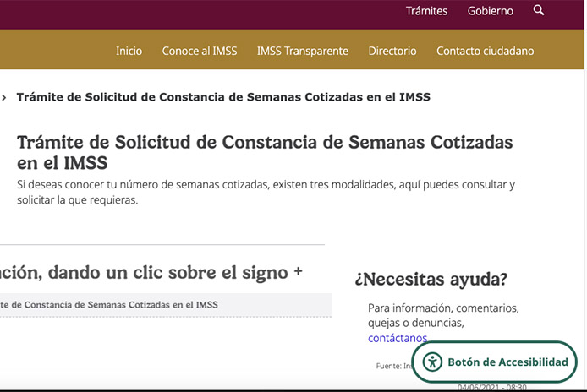Open IMSS Transparente menu item
This screenshot has height=392, width=587.
(302, 51)
